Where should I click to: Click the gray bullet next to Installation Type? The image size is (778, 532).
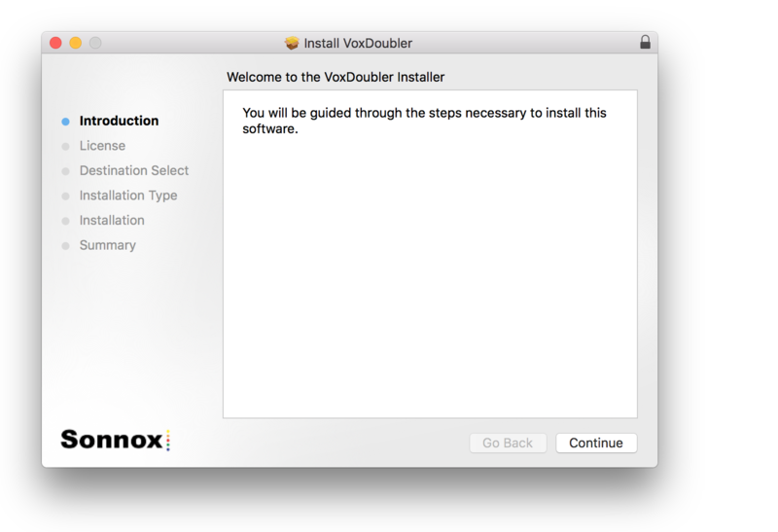coord(65,196)
